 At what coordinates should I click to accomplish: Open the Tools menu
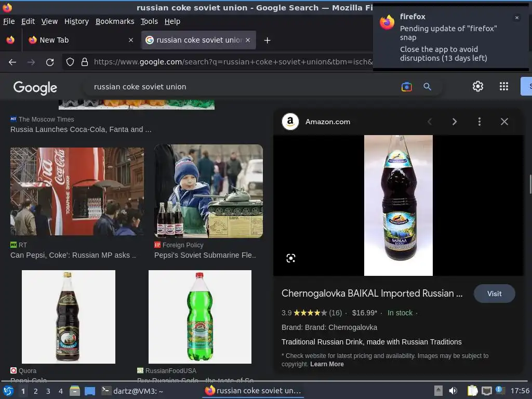coord(149,21)
